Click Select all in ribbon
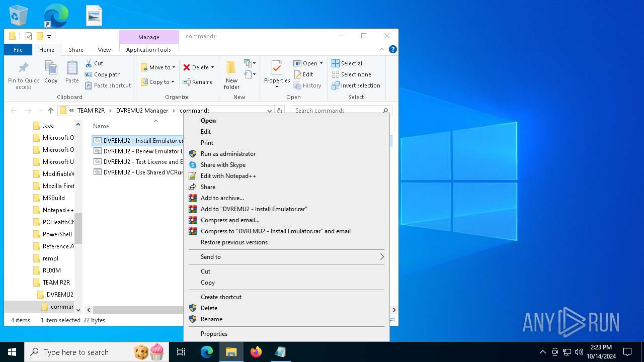This screenshot has height=362, width=644. tap(348, 63)
